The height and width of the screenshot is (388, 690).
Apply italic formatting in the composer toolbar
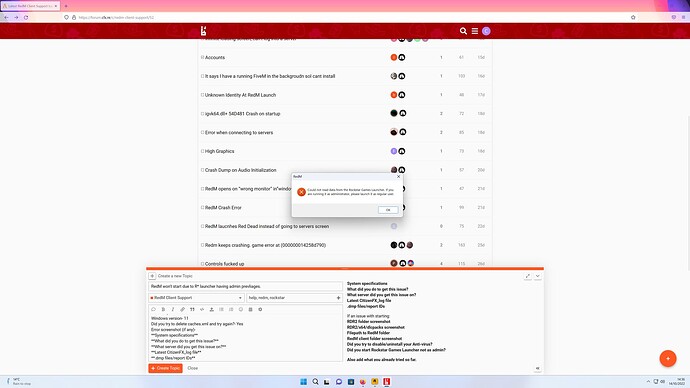(173, 309)
